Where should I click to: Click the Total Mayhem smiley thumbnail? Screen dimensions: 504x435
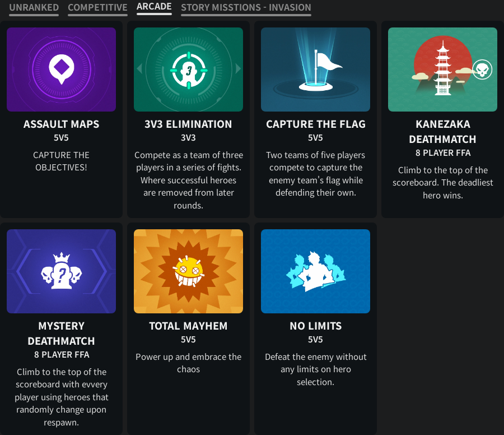point(188,271)
